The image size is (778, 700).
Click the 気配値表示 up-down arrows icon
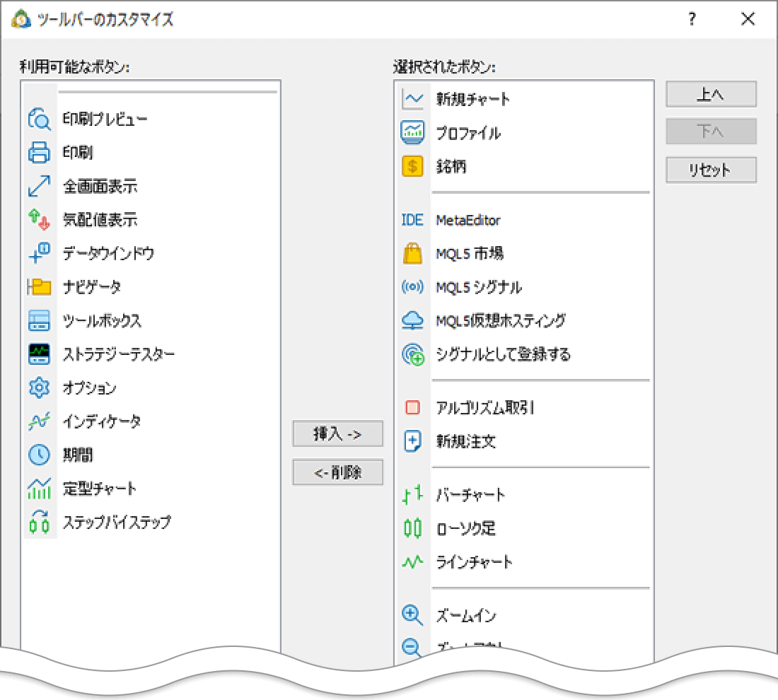pos(39,219)
